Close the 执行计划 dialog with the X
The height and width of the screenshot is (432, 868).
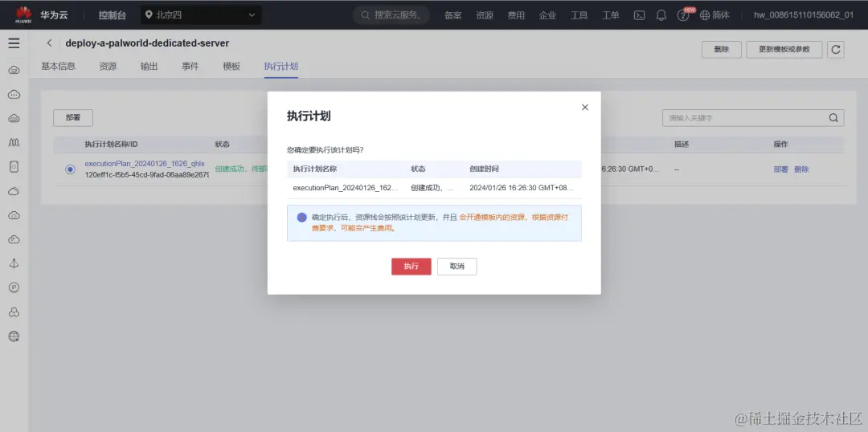coord(584,108)
